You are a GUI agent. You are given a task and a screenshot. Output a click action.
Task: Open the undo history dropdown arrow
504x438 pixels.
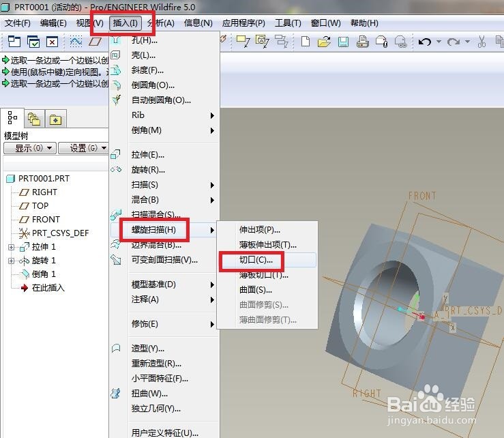(x=439, y=42)
